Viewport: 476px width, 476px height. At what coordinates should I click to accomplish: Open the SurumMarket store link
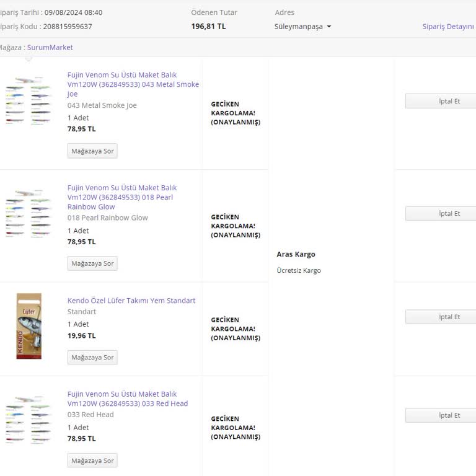tap(50, 47)
